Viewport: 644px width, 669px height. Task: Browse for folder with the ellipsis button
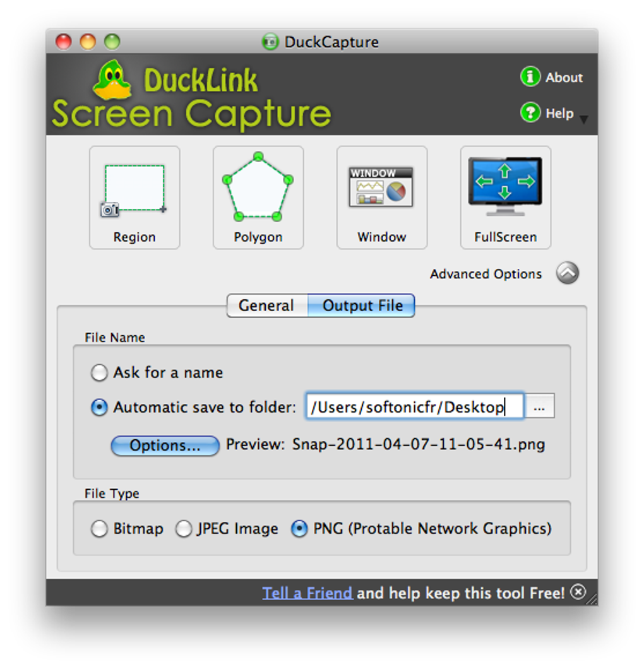(x=539, y=406)
